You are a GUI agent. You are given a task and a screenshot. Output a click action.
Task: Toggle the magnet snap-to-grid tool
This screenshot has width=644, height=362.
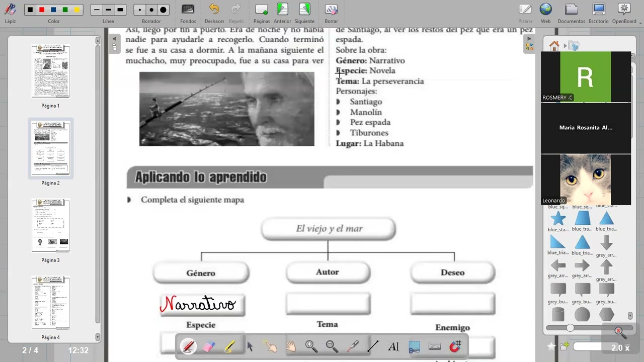pyautogui.click(x=455, y=346)
